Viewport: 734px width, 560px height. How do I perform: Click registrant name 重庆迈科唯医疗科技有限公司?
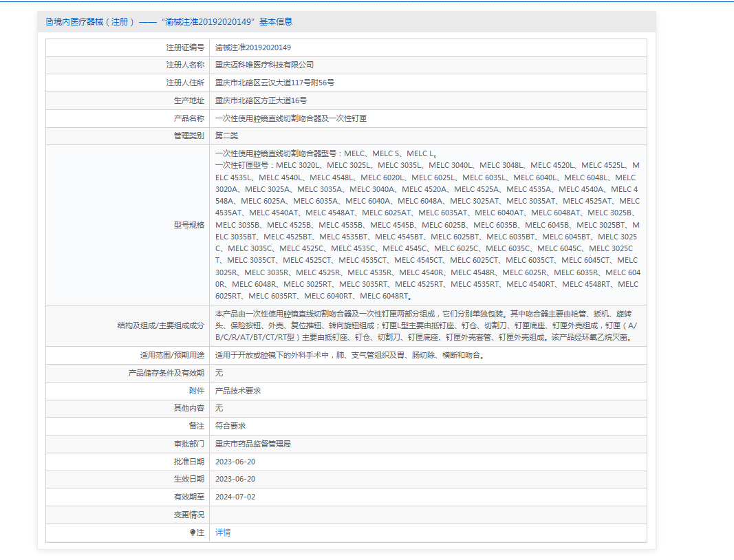264,65
